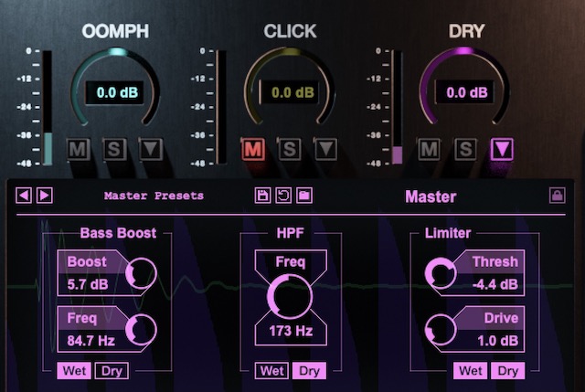This screenshot has height=392, width=585.
Task: Set Limiter to Wet
Action: (x=471, y=371)
